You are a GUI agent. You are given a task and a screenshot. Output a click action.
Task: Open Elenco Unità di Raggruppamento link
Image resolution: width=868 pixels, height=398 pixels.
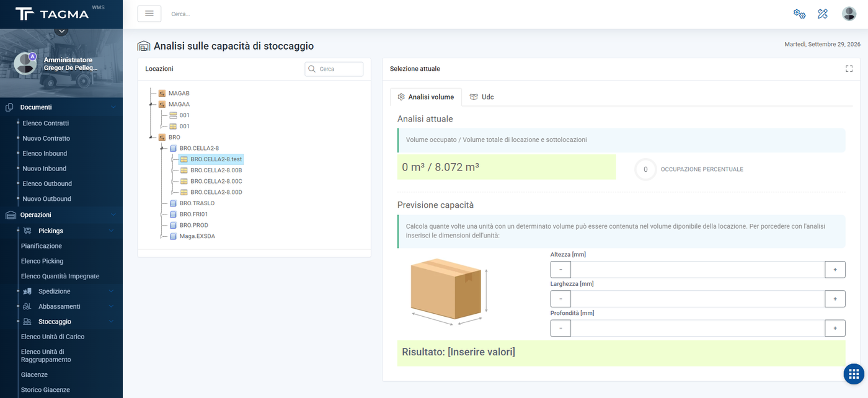pos(46,356)
